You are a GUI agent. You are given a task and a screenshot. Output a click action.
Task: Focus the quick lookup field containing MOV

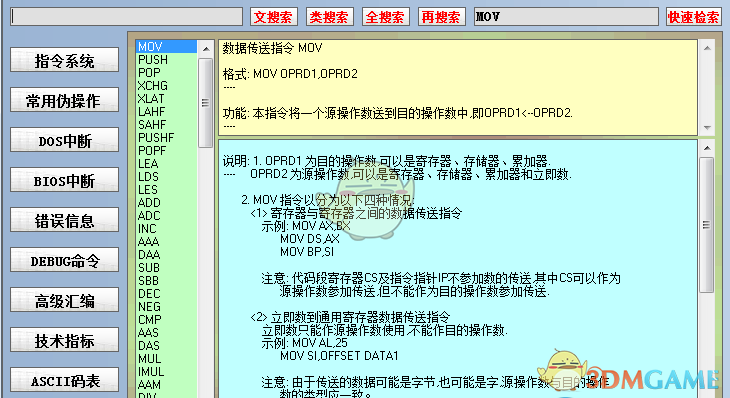(566, 17)
